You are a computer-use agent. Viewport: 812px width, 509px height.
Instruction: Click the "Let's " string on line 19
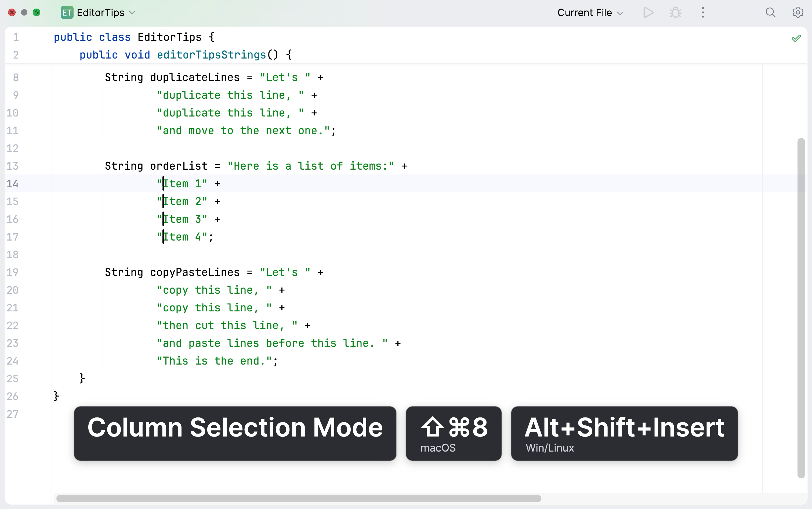285,272
